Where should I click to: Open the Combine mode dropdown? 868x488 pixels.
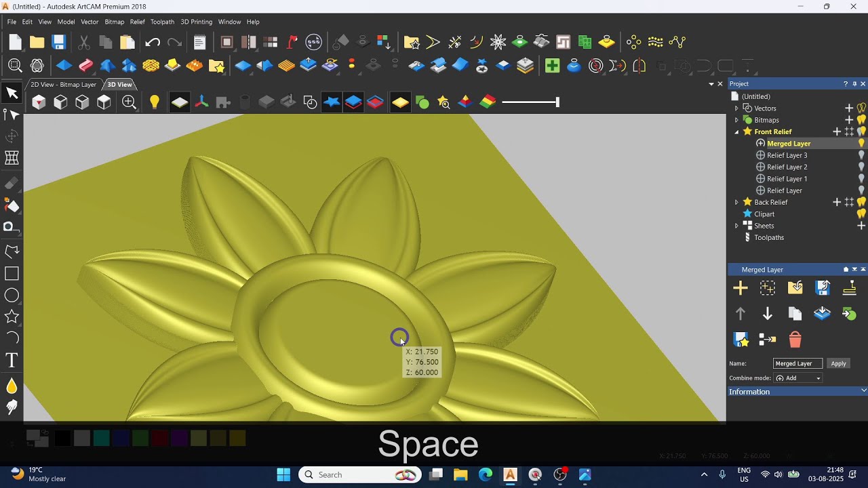point(798,378)
